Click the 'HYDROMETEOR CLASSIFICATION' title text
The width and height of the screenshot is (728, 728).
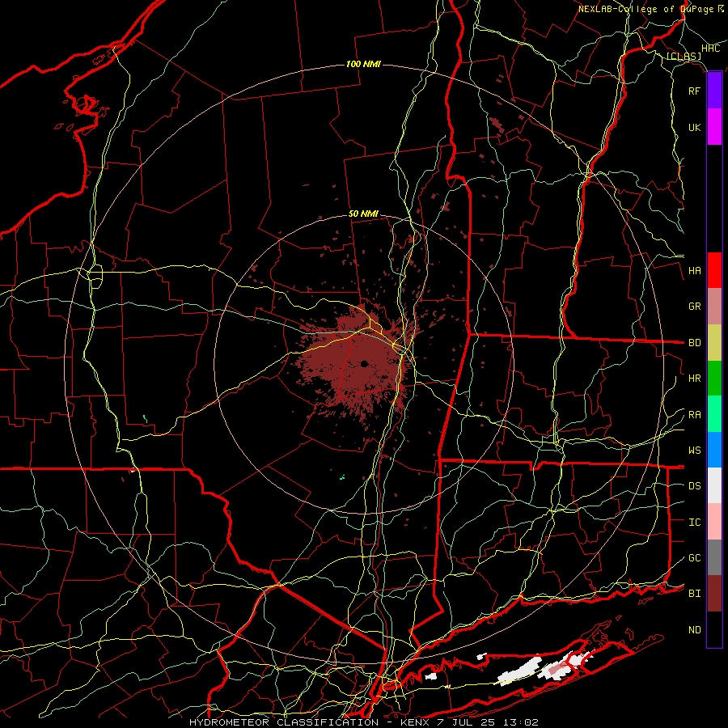click(284, 722)
